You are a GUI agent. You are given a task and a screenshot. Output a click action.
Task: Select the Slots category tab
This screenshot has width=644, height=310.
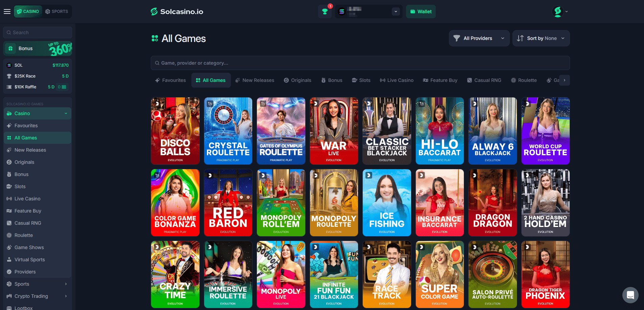[361, 80]
